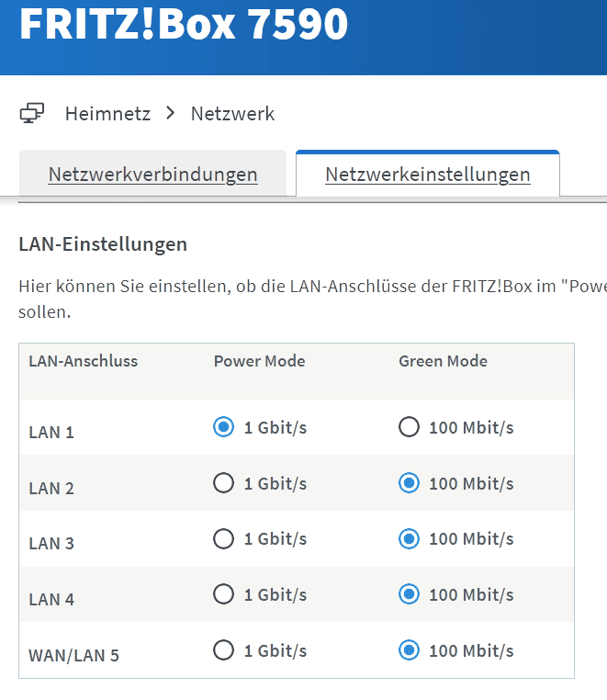Click the LAN 4 row label

[51, 599]
